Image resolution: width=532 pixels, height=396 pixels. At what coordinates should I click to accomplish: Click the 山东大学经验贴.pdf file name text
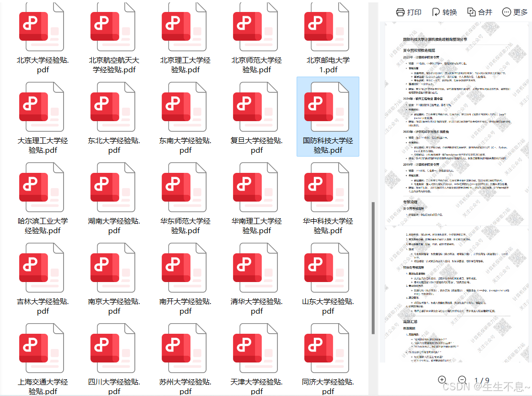pyautogui.click(x=328, y=306)
